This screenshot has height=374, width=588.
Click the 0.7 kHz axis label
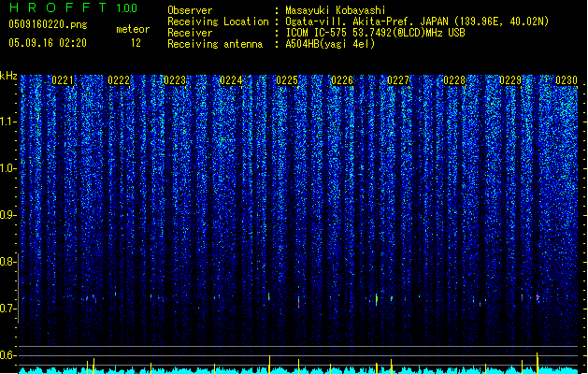click(8, 309)
